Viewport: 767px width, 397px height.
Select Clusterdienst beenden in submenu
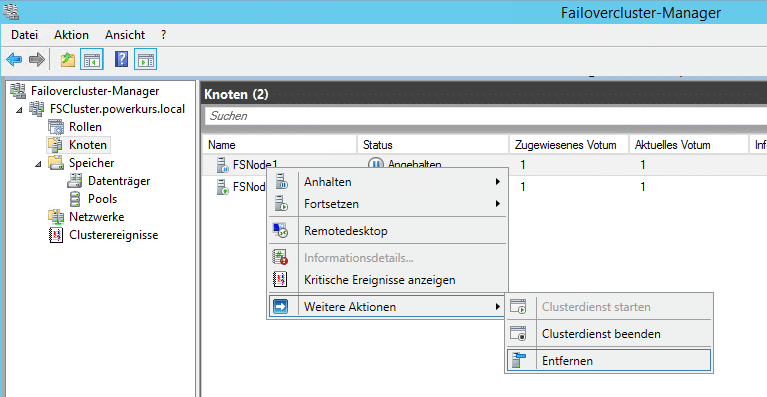(609, 334)
